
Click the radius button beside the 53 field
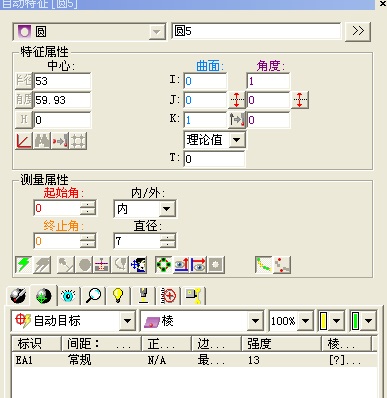point(24,81)
